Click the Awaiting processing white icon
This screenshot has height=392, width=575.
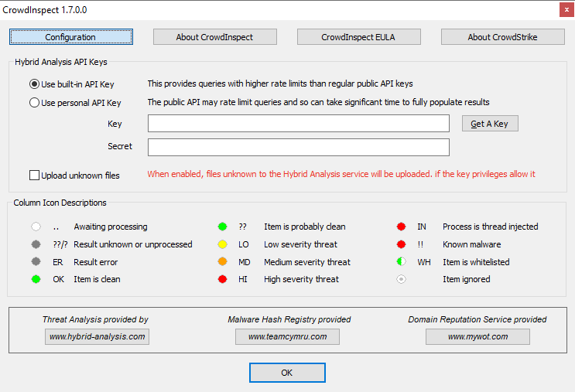tap(36, 227)
